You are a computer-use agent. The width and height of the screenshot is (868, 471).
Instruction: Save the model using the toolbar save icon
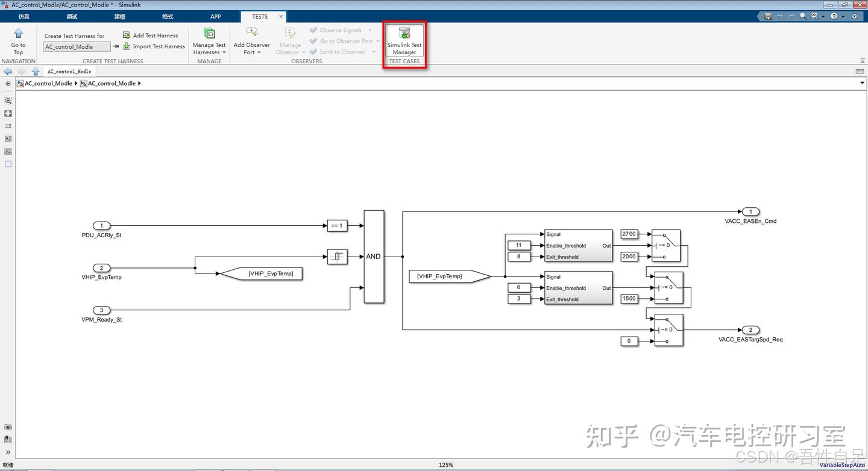point(767,16)
